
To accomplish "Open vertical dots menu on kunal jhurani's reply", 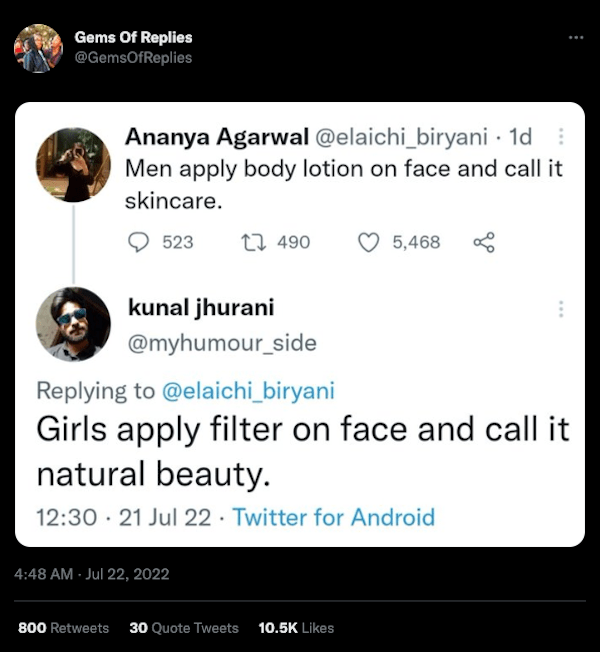I will tap(561, 309).
